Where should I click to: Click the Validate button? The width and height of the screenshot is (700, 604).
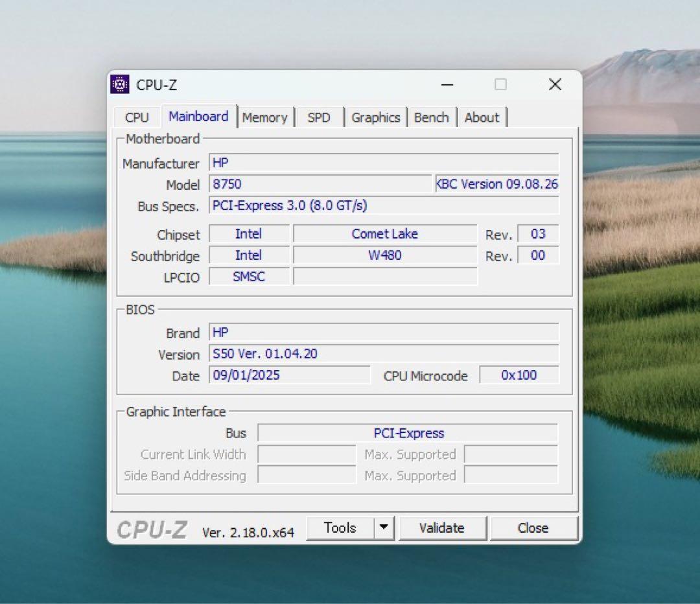pyautogui.click(x=442, y=528)
